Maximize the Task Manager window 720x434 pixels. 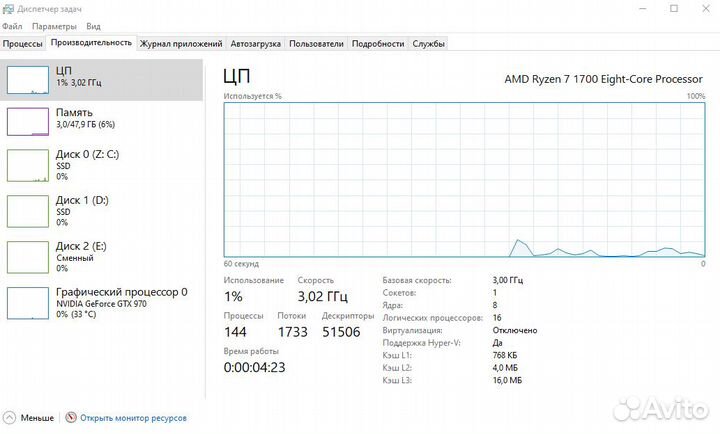click(674, 9)
